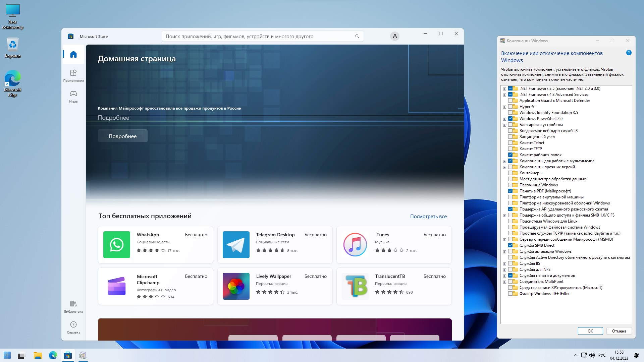Open the Игры gamepad icon
644x362 pixels.
[73, 94]
